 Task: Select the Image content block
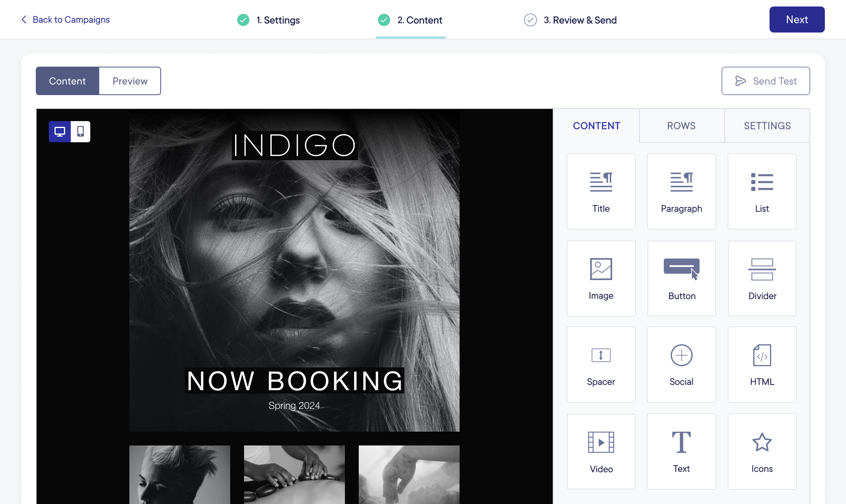tap(601, 278)
